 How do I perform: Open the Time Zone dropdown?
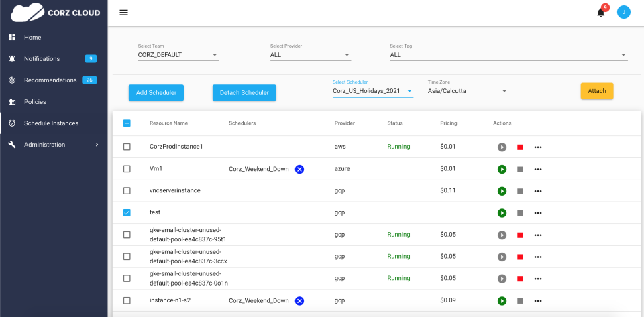click(468, 91)
